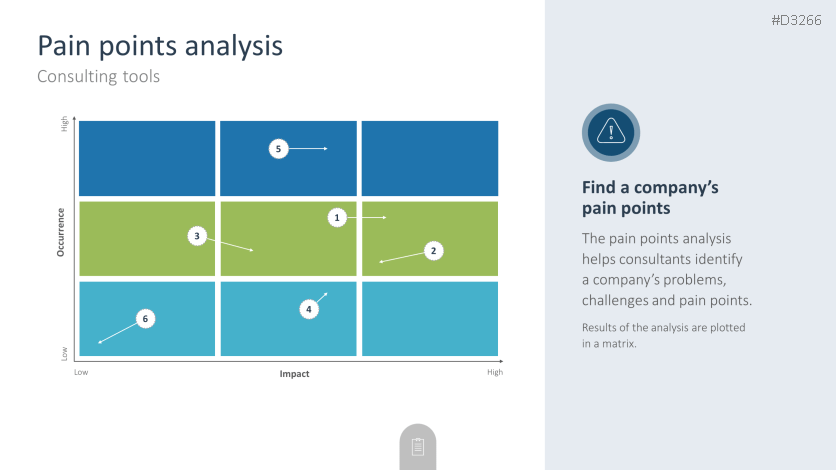Select the bottom-right light blue matrix cell
836x470 pixels.
click(x=430, y=318)
